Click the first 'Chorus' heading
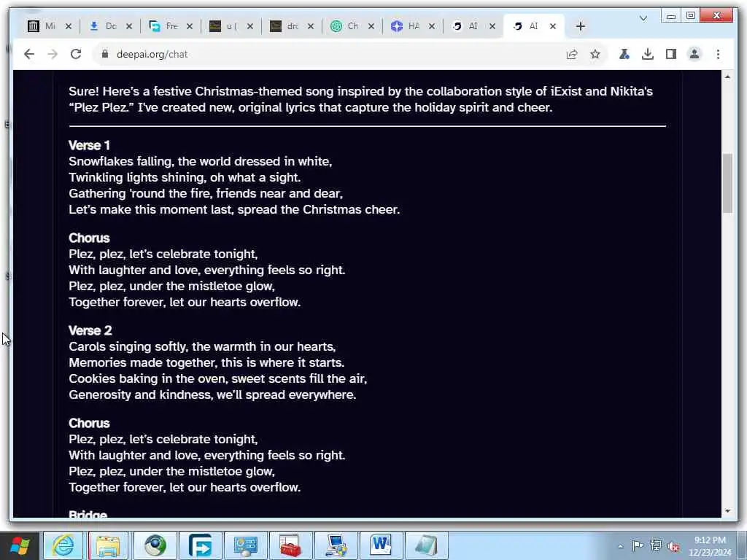747x560 pixels. pyautogui.click(x=89, y=238)
